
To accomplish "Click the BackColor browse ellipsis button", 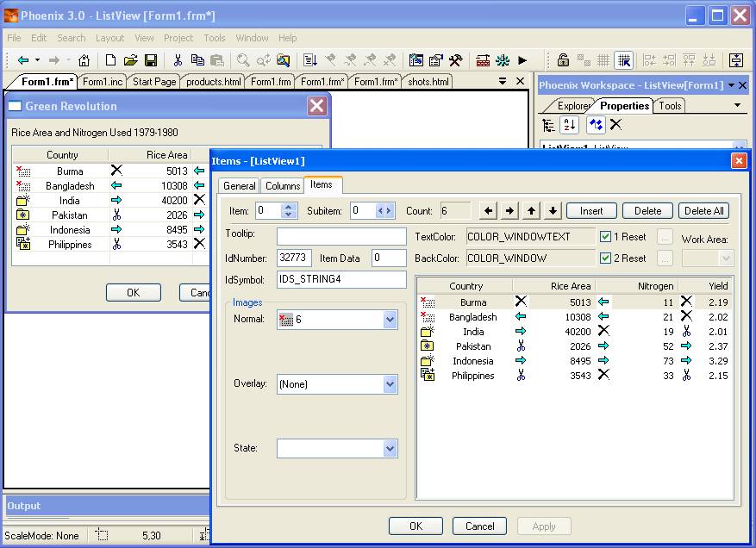I will click(x=665, y=258).
